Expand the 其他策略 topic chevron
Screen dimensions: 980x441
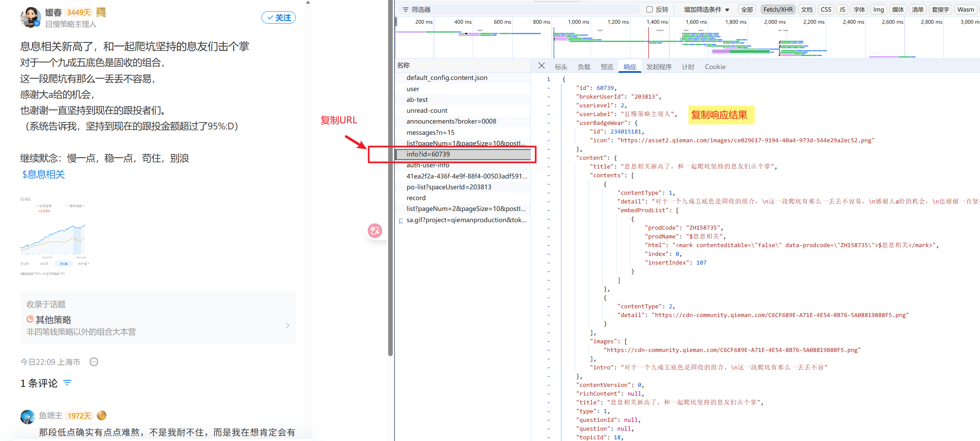[287, 325]
